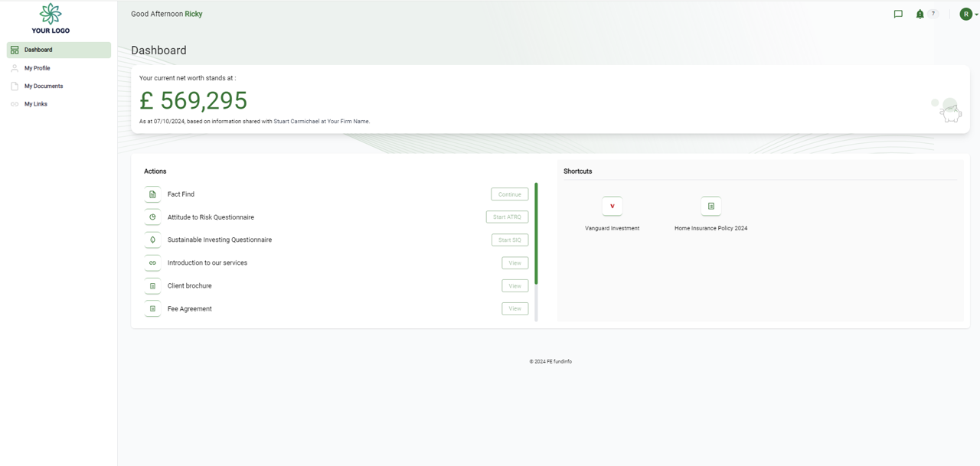Click the Attitude to Risk pie icon
The image size is (980, 466).
(x=152, y=217)
